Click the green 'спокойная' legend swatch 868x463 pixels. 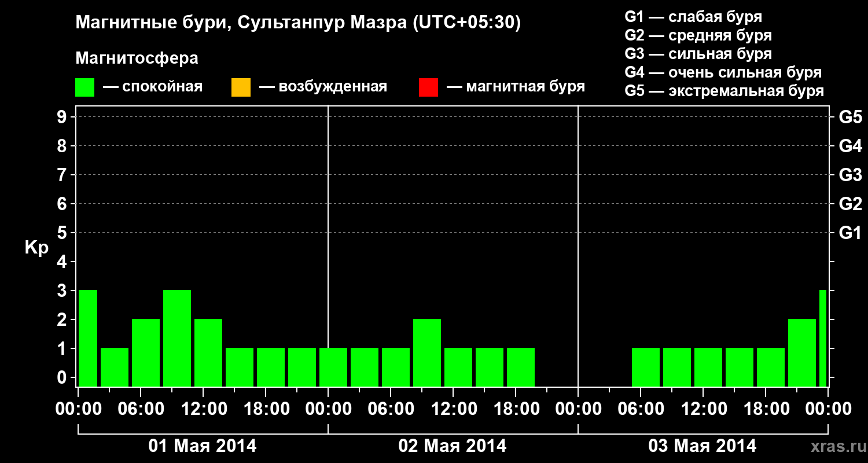pos(85,87)
